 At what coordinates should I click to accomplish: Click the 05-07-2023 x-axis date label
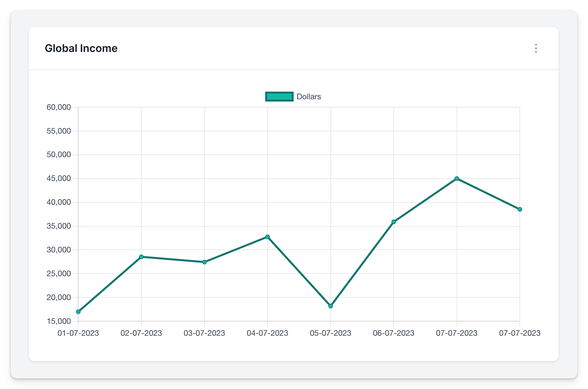(330, 333)
